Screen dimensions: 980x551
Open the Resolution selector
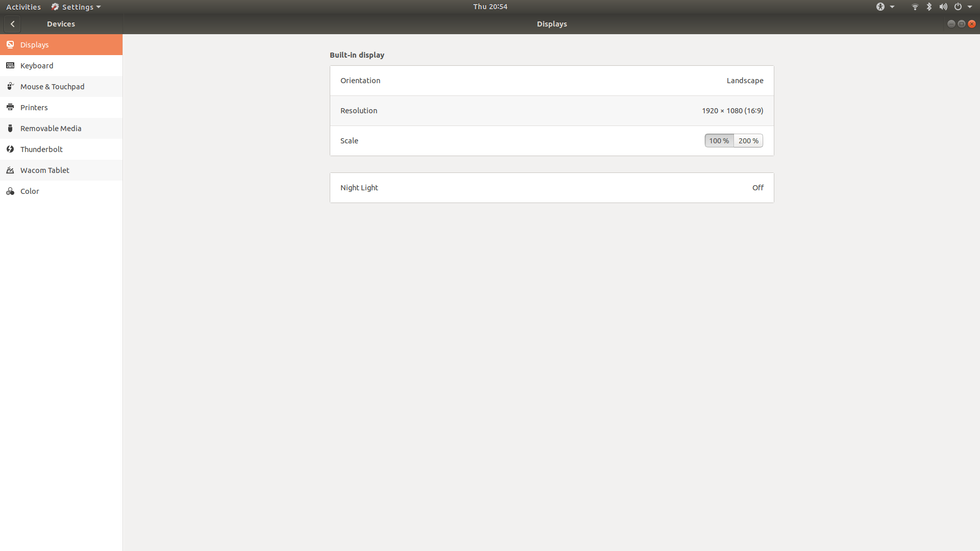(552, 111)
